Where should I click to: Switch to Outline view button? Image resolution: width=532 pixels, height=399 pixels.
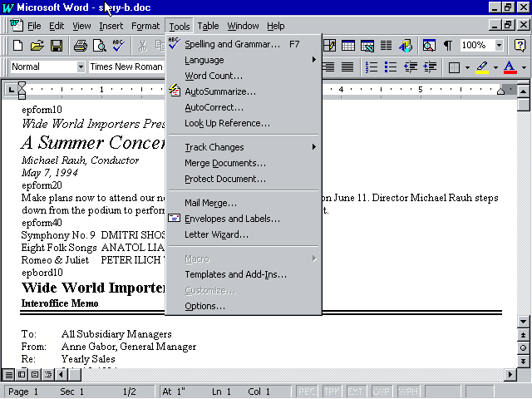[x=48, y=375]
